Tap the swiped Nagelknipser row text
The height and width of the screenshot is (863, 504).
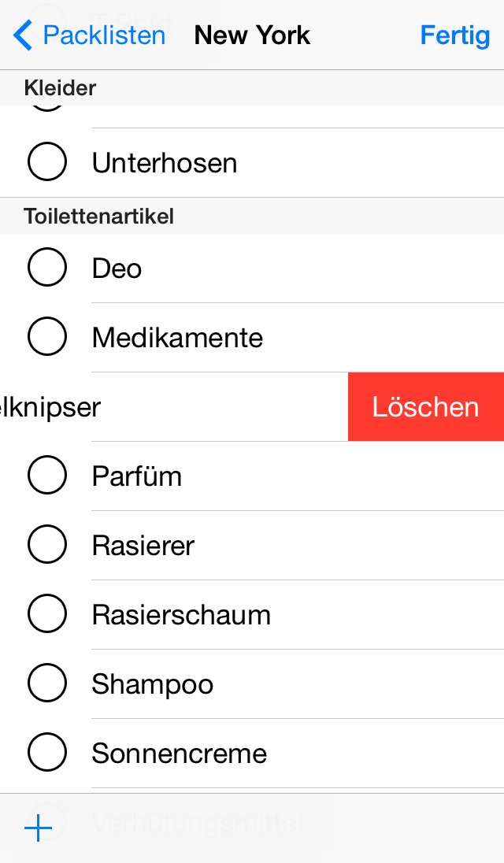click(x=50, y=407)
